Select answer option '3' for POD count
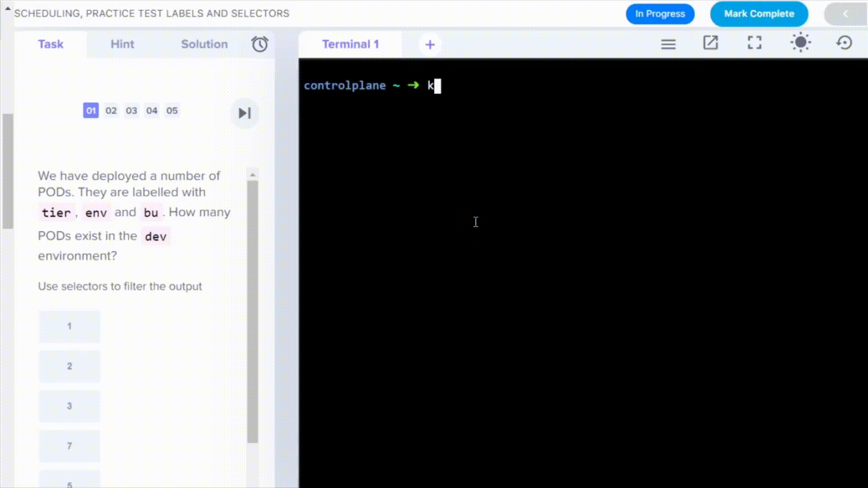Image resolution: width=868 pixels, height=488 pixels. click(69, 406)
